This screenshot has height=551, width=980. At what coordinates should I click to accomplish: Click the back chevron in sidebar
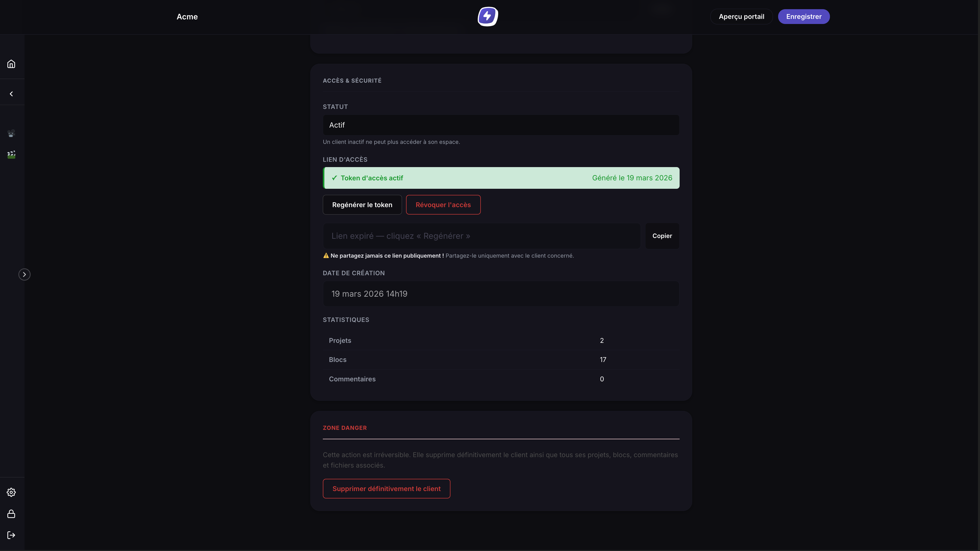click(x=11, y=94)
